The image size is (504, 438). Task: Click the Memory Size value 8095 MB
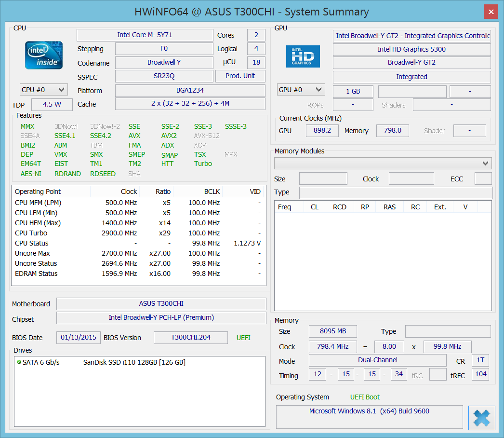click(x=332, y=331)
